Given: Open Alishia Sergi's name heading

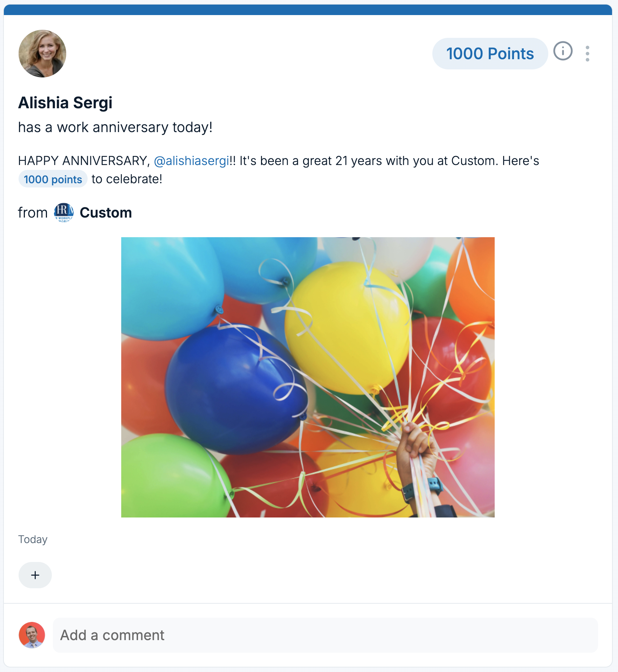Looking at the screenshot, I should [65, 103].
